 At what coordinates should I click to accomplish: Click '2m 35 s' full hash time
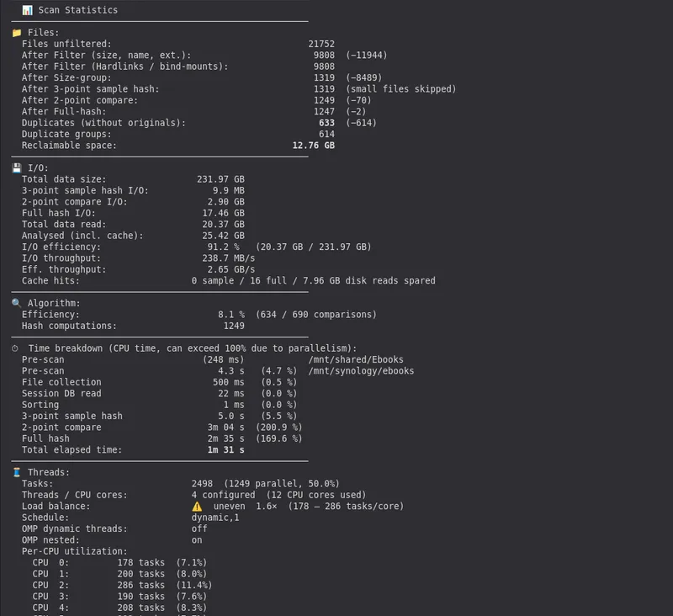coord(225,438)
